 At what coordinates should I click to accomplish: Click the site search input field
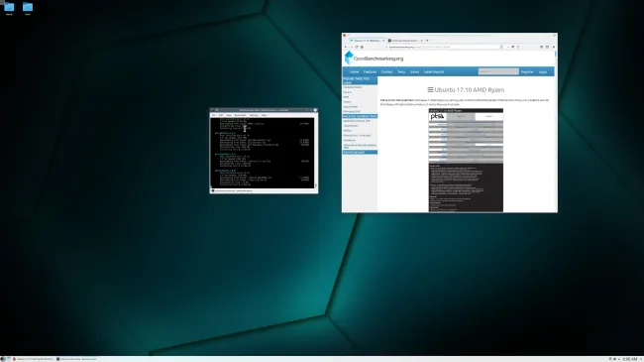(498, 71)
